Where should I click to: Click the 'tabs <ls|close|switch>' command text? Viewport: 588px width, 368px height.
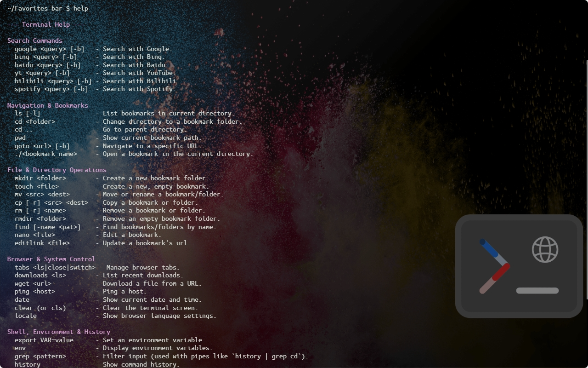pos(55,267)
